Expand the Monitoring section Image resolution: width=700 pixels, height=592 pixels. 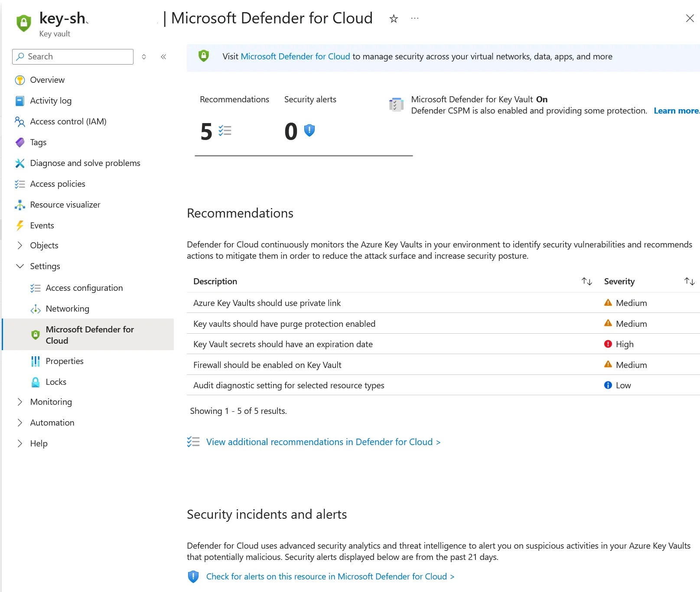pos(20,402)
